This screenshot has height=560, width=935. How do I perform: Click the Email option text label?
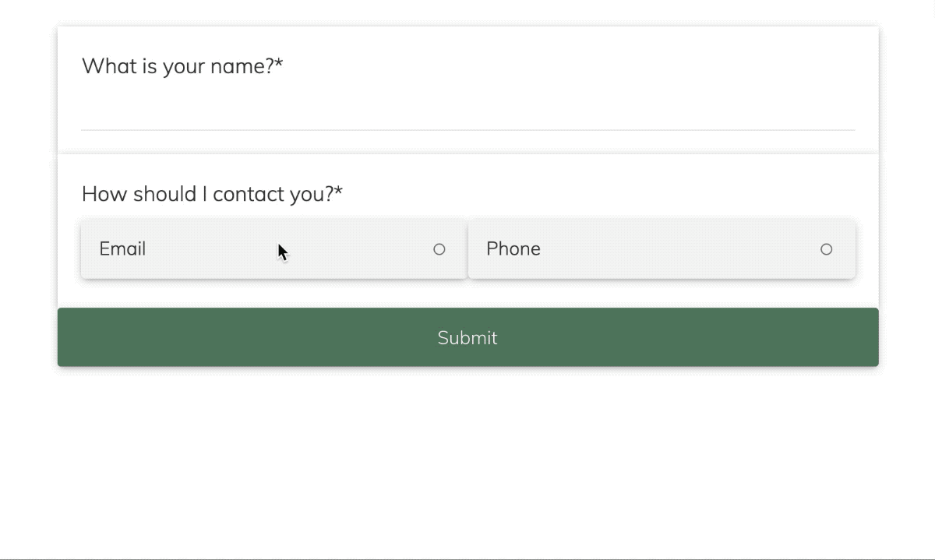coord(122,248)
